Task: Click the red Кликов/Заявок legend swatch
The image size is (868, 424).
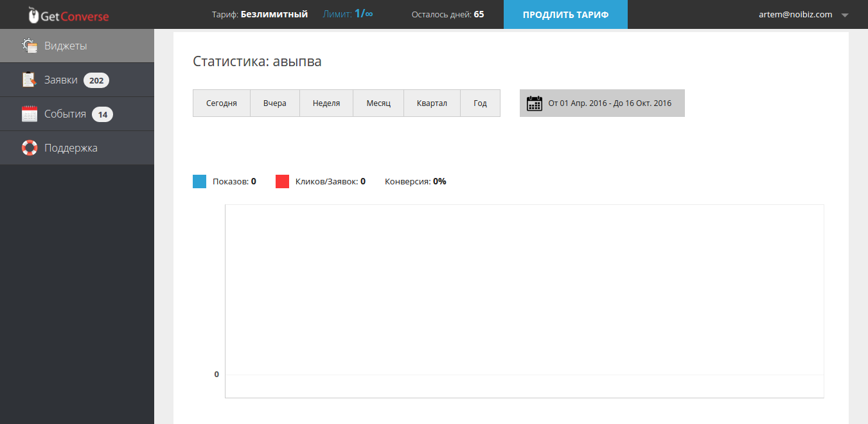Action: [282, 181]
